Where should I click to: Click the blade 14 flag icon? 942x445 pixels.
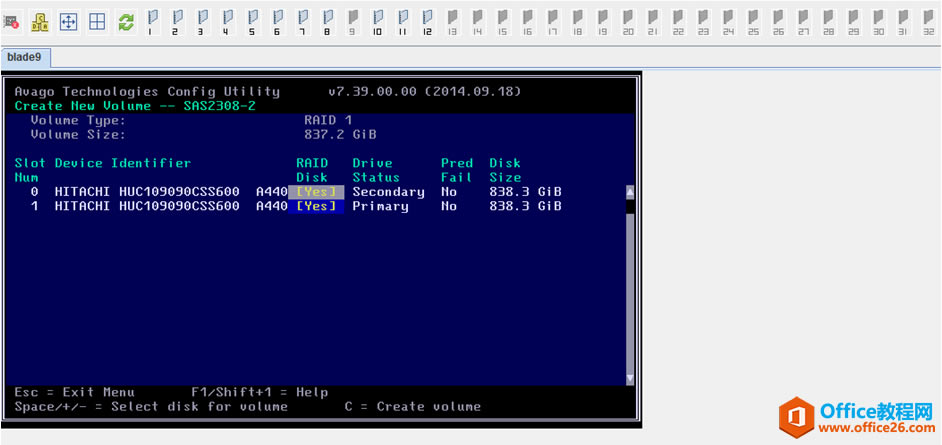pyautogui.click(x=478, y=22)
